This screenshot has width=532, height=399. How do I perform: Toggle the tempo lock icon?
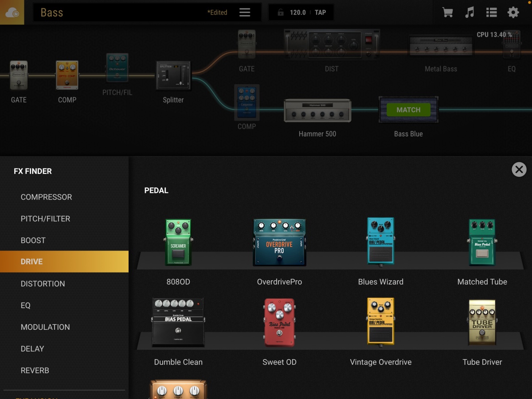pyautogui.click(x=280, y=12)
